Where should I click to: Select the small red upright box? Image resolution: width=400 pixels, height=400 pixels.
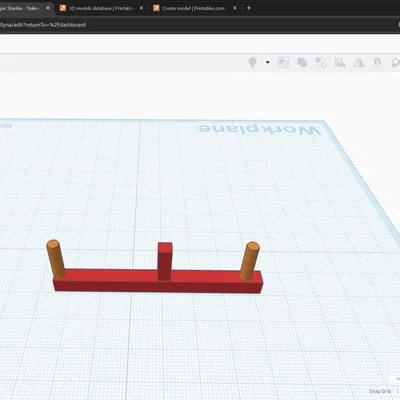coord(165,261)
